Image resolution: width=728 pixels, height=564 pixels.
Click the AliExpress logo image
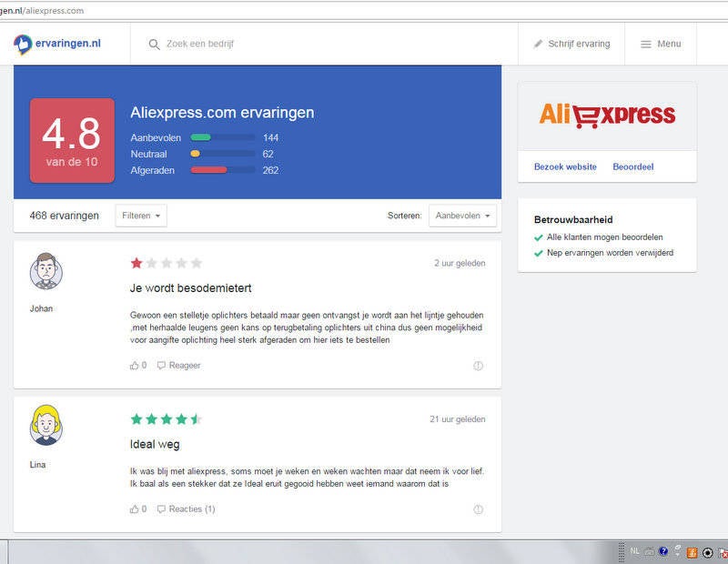pyautogui.click(x=607, y=116)
